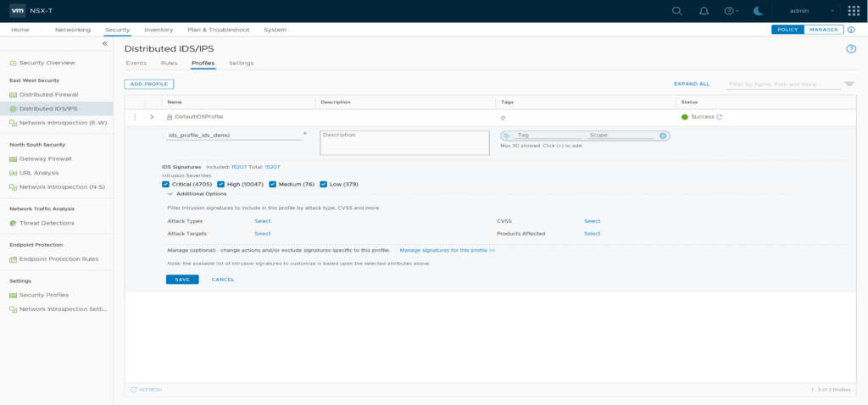Click the profile name input field
868x405 pixels.
coord(234,135)
